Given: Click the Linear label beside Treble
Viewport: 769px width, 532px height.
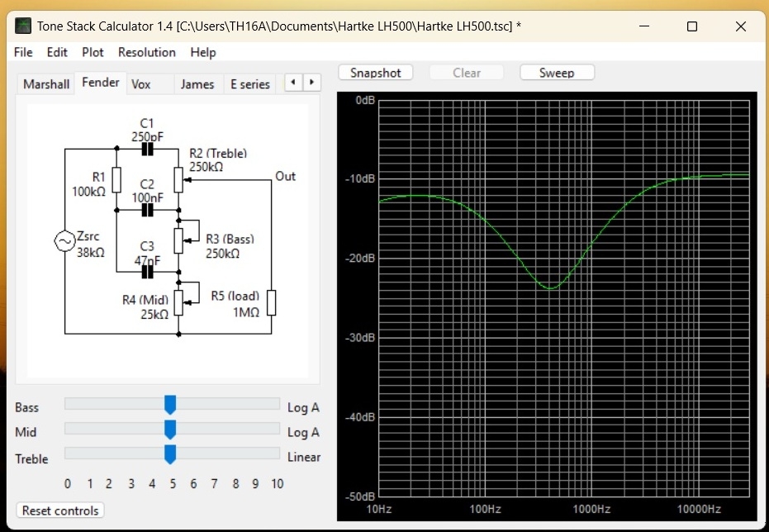Looking at the screenshot, I should coord(304,457).
